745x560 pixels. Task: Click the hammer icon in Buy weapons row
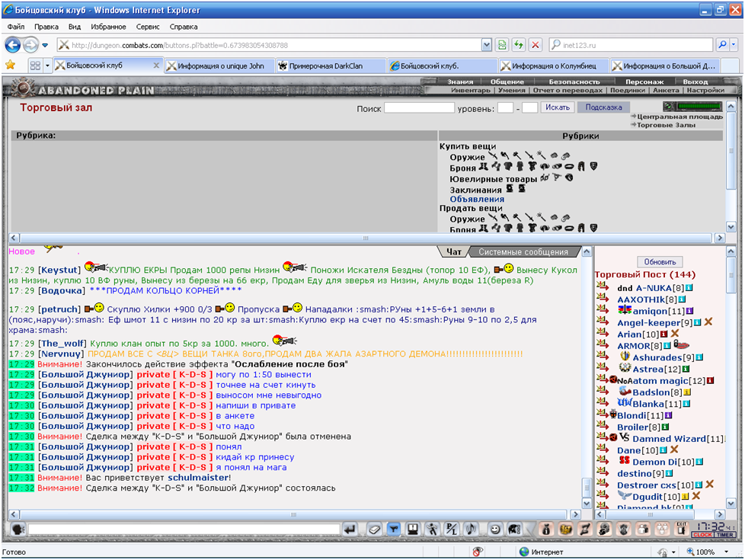click(517, 155)
